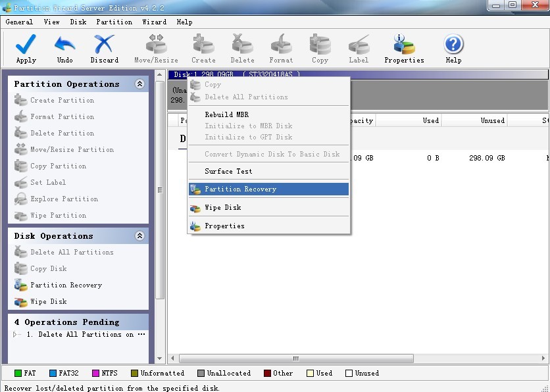This screenshot has height=392, width=550.
Task: Click the Move/Resize toolbar icon
Action: click(x=156, y=44)
